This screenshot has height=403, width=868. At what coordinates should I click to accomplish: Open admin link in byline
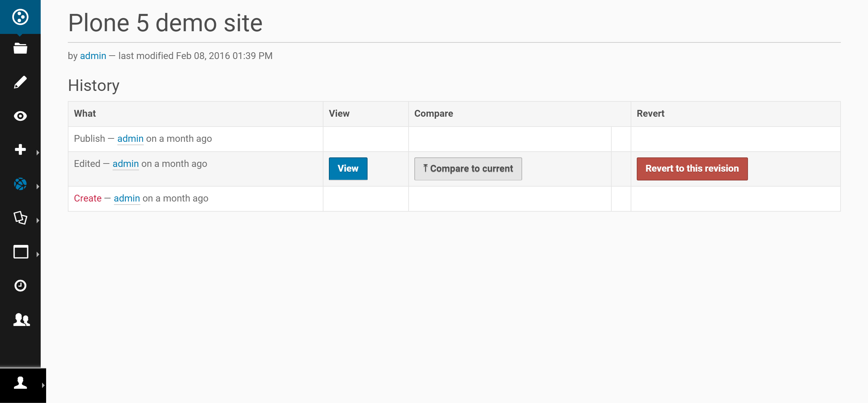click(93, 56)
